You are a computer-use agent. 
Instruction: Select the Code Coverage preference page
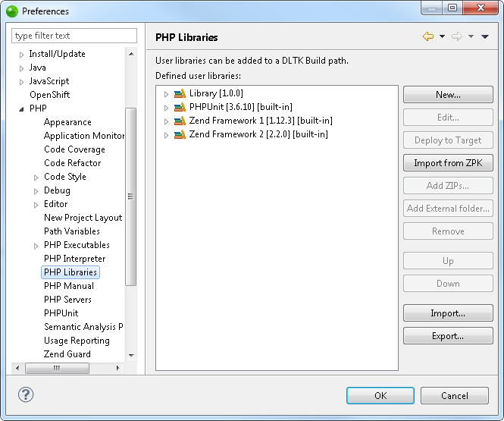pyautogui.click(x=74, y=149)
